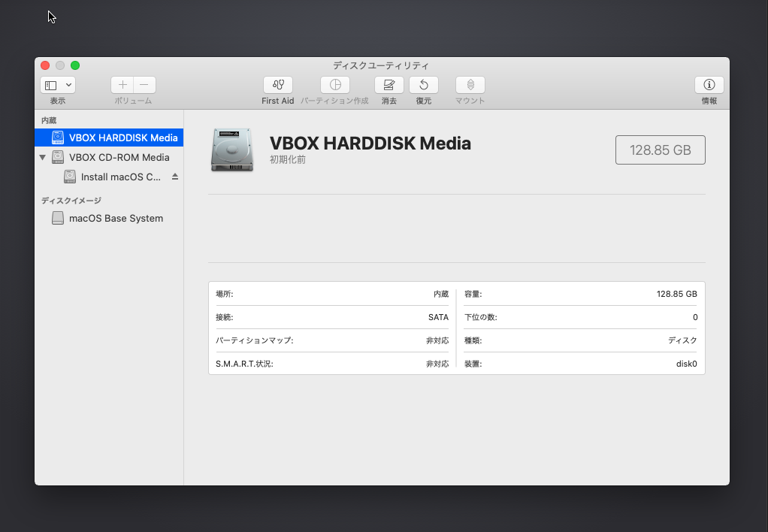Open the view (表示) dropdown arrow
768x532 pixels.
[x=69, y=85]
